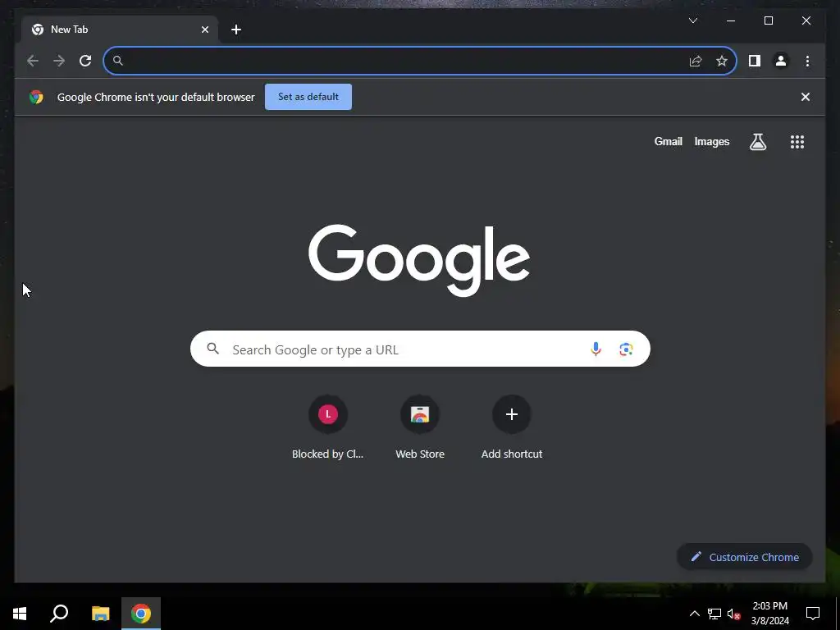
Task: Click into the Google search box
Action: pyautogui.click(x=420, y=349)
